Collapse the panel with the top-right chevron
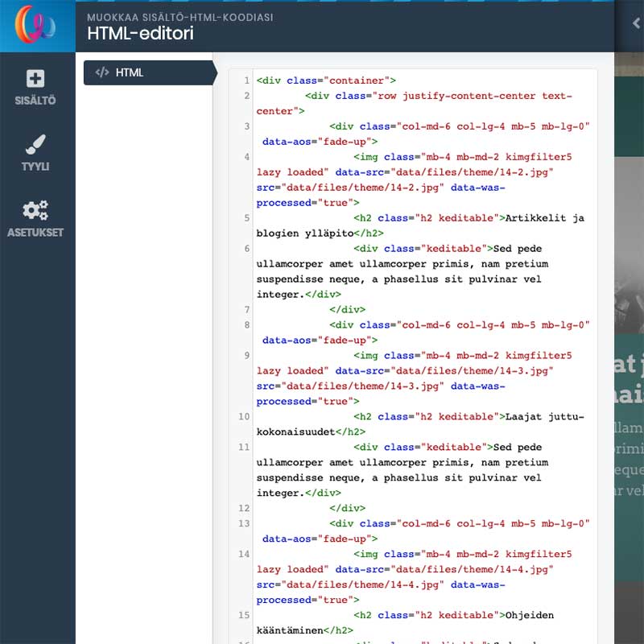644x644 pixels. (x=635, y=24)
